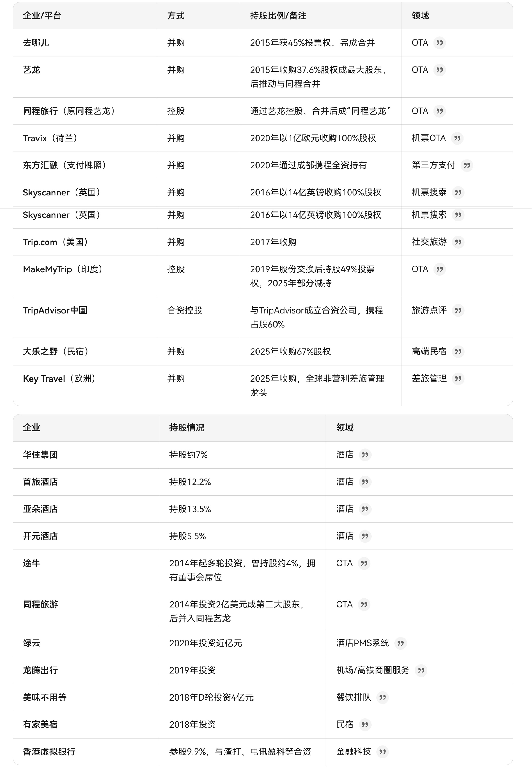The height and width of the screenshot is (775, 532).
Task: Select the 香港虚拟银行 row label
Action: tap(49, 752)
